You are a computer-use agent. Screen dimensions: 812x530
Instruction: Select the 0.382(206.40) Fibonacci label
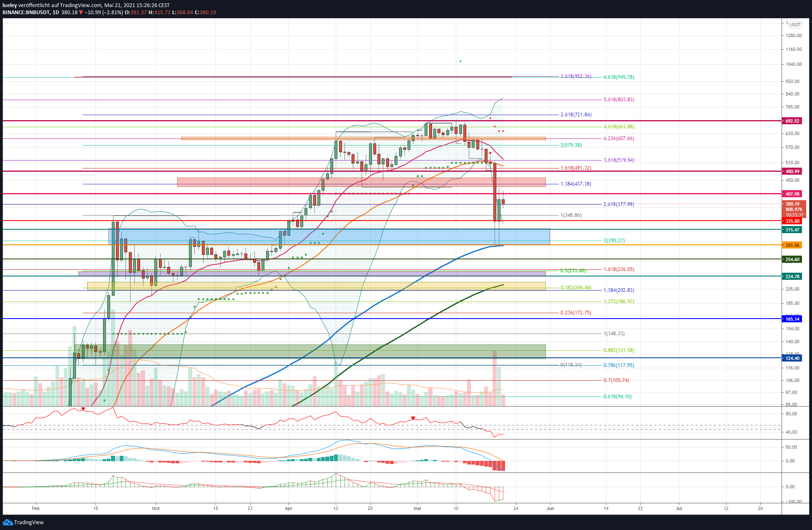click(576, 288)
